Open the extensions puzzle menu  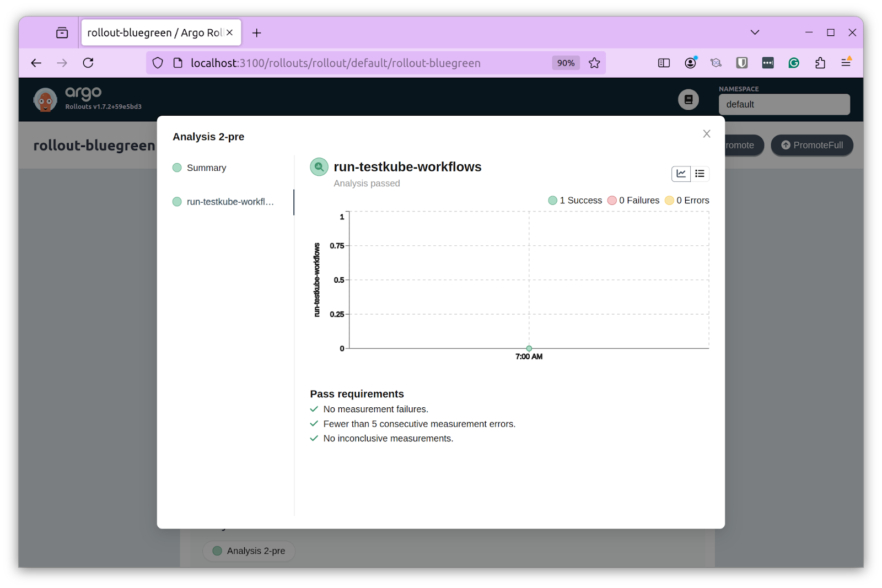pyautogui.click(x=820, y=63)
